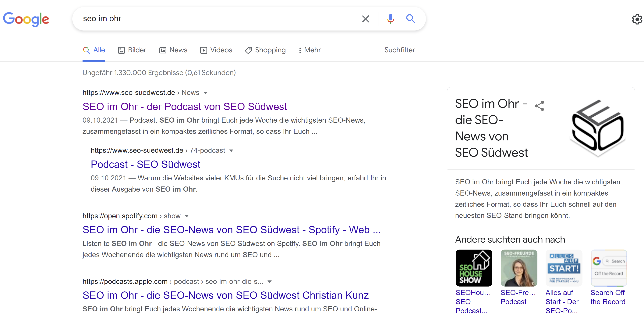
Task: Click the magnifier icon to search
Action: pos(411,19)
